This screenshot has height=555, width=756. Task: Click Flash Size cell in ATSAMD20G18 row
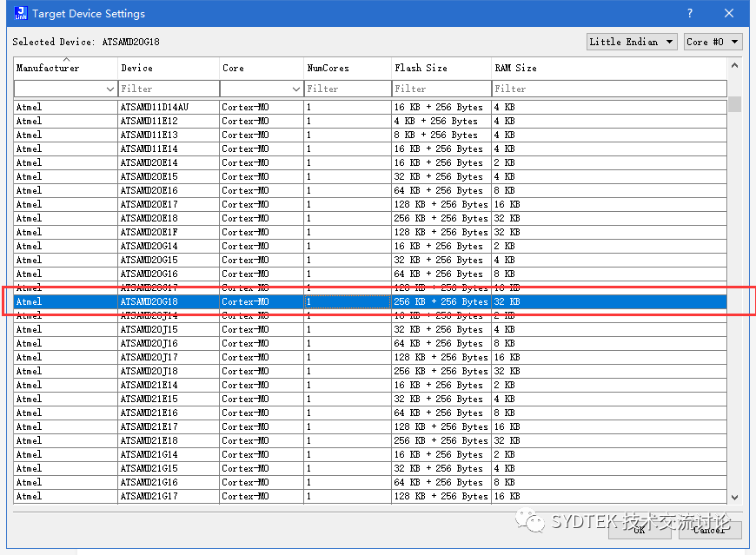coord(441,301)
